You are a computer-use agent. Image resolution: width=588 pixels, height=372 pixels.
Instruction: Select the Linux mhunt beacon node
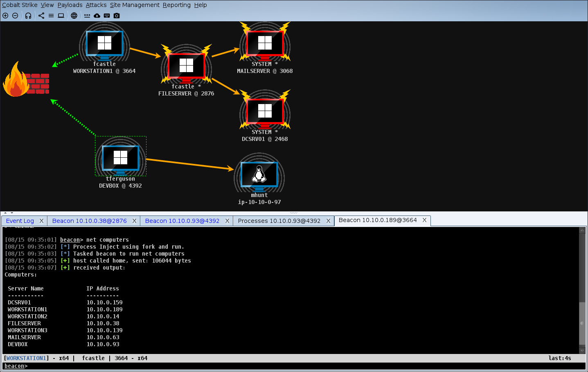click(259, 174)
